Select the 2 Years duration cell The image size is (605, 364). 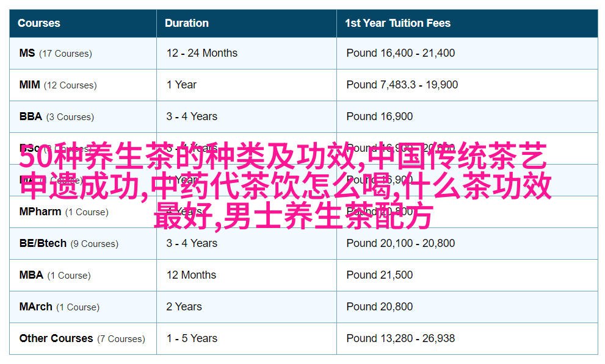(184, 307)
